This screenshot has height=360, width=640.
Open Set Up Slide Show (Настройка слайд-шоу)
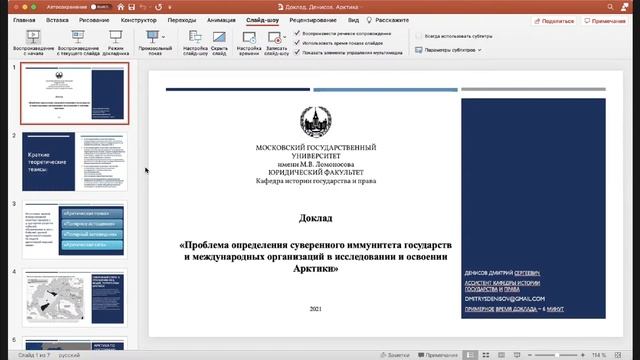pos(195,42)
